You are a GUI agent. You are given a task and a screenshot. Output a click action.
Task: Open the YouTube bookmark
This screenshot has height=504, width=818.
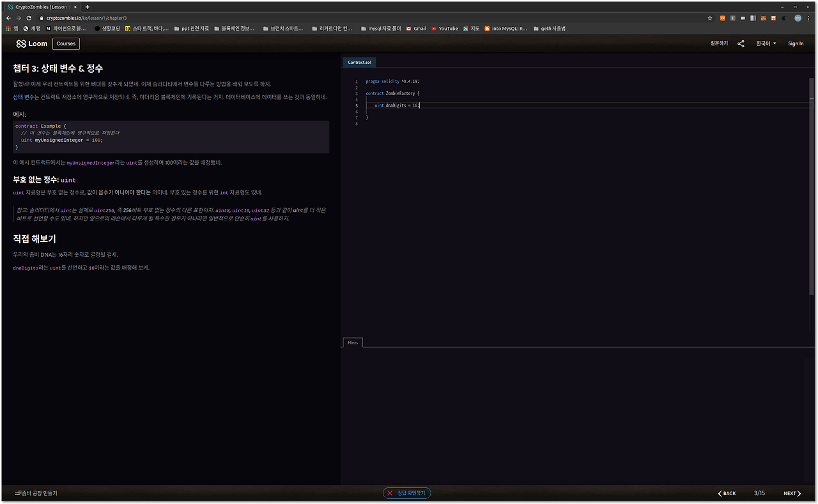445,28
